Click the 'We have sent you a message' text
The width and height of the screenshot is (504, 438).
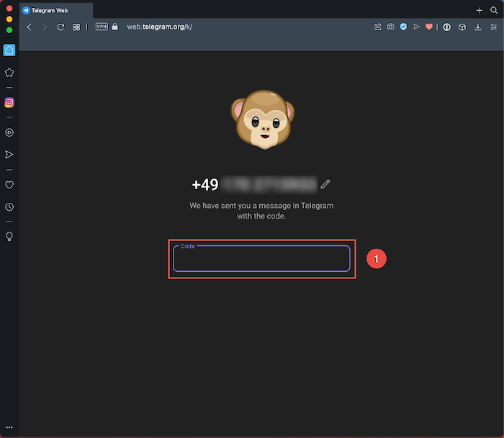[261, 211]
